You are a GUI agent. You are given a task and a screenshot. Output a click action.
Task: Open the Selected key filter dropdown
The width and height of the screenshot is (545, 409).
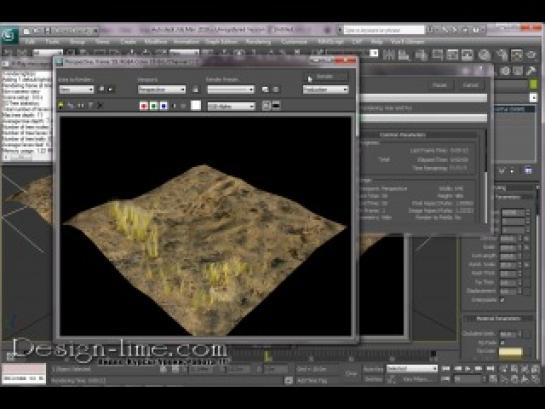coord(412,368)
